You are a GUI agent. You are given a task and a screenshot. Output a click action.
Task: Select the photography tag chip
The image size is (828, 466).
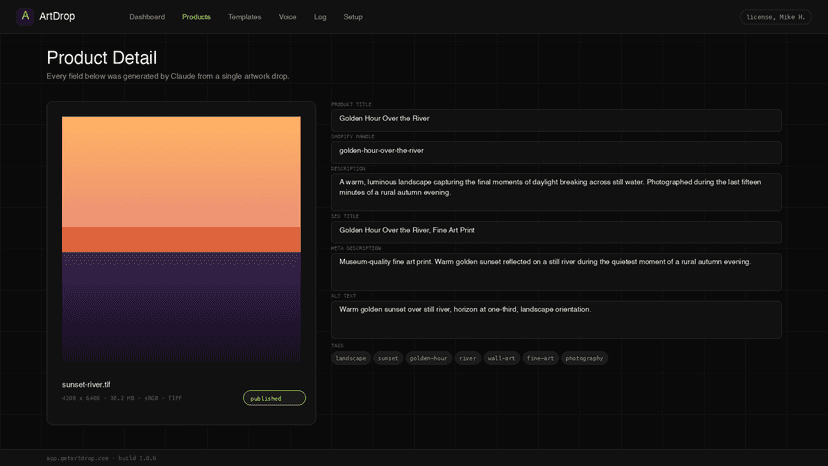[x=584, y=358]
